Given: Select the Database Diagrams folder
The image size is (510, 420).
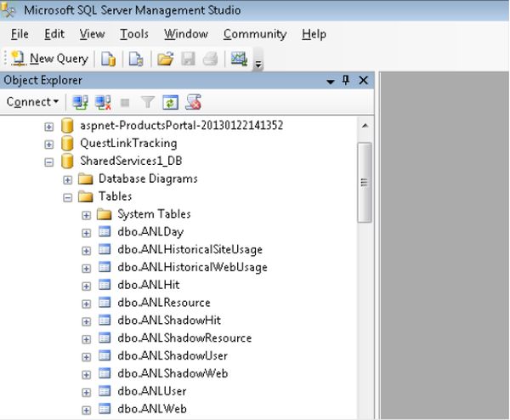Looking at the screenshot, I should pos(148,179).
